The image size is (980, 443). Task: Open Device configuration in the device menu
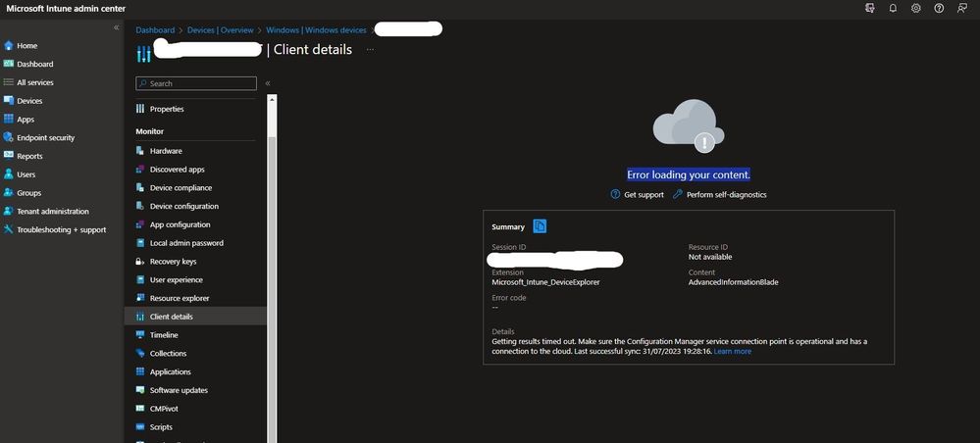point(184,206)
